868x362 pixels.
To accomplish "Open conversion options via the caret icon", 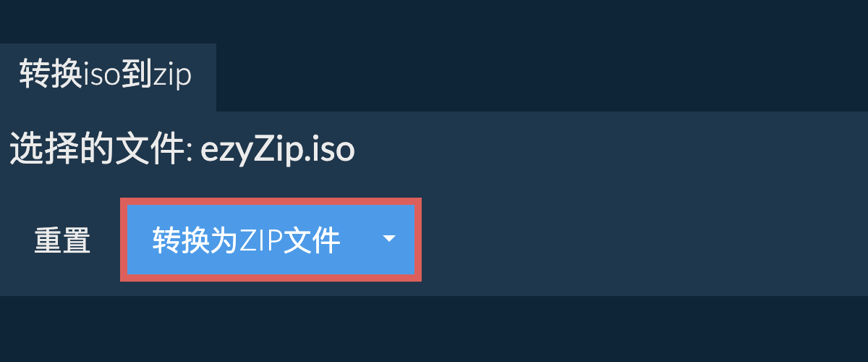I will (x=389, y=239).
